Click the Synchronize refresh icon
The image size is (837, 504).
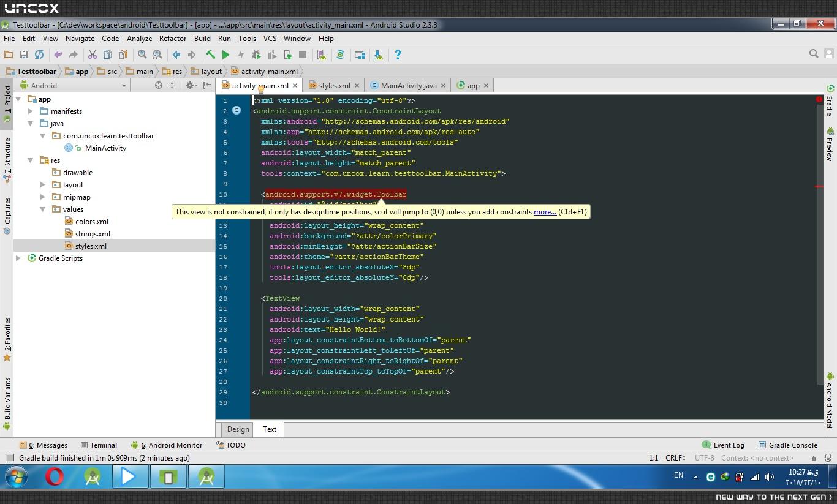[x=39, y=55]
